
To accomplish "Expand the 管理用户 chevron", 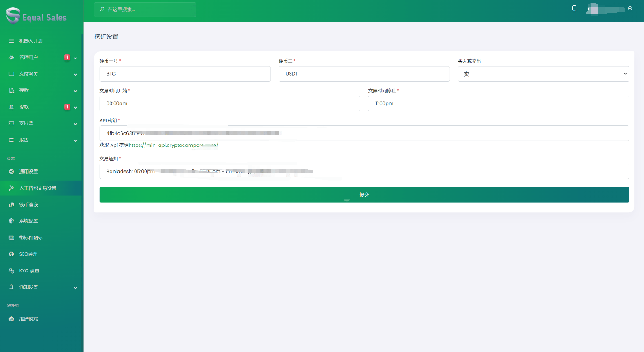I will pos(75,58).
